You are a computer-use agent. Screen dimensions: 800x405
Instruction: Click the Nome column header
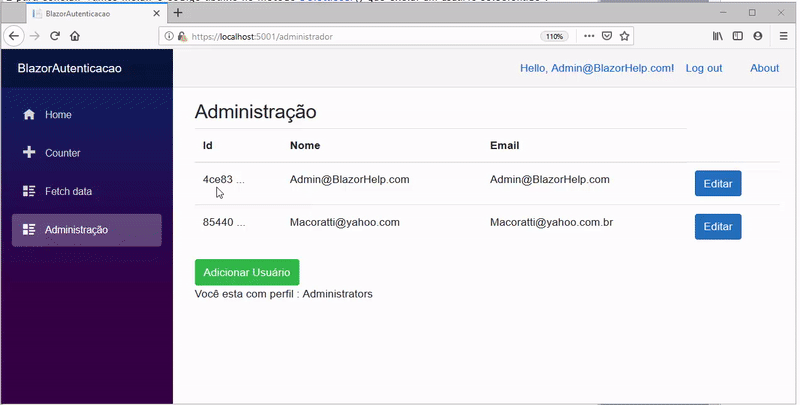[x=305, y=145]
